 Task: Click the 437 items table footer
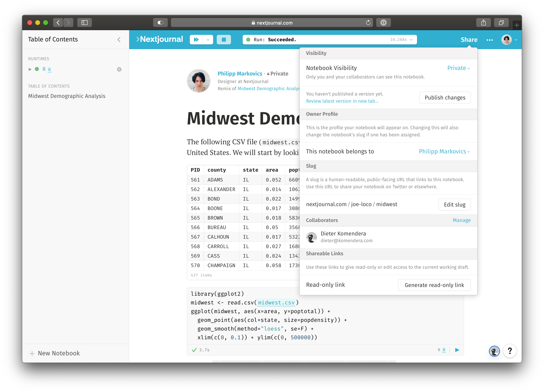click(201, 275)
